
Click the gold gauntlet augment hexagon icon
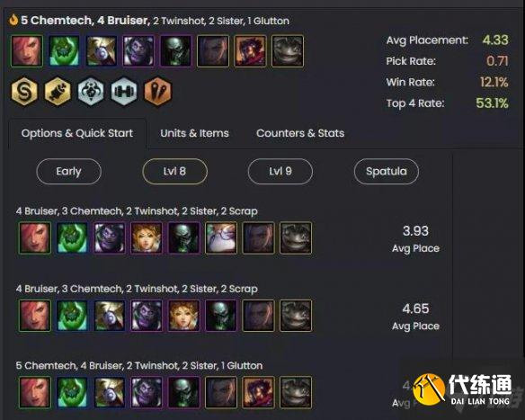point(58,91)
